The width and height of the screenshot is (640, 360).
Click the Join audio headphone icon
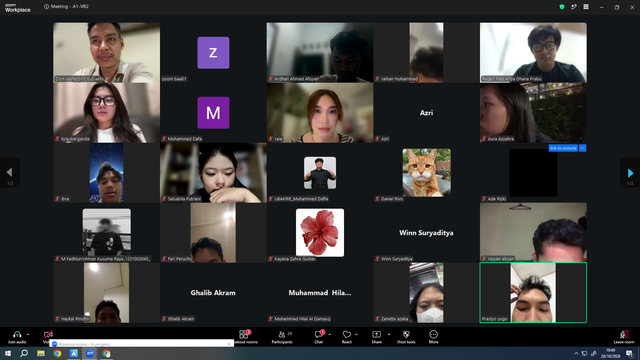17,334
